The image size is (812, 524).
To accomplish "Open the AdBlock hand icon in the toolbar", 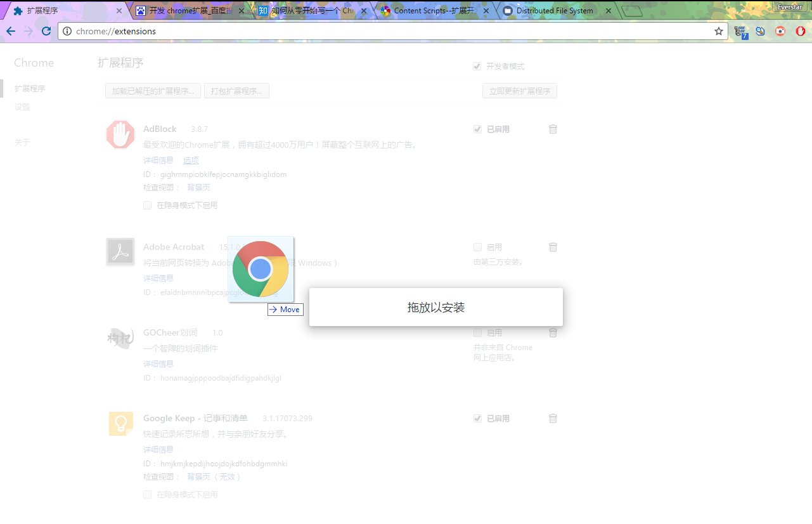I will pyautogui.click(x=800, y=31).
